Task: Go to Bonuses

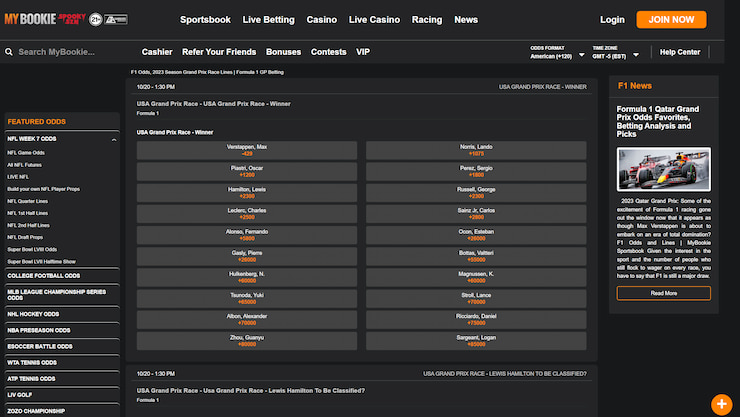Action: click(x=283, y=52)
